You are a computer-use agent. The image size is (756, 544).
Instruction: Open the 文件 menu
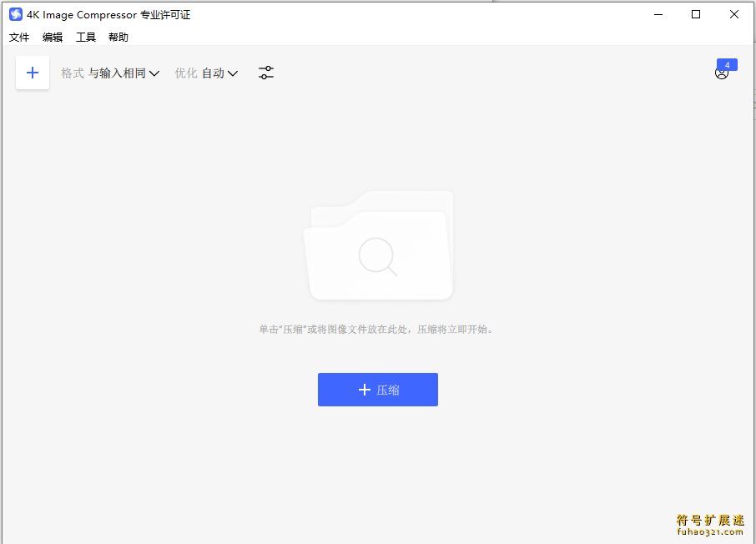coord(19,38)
